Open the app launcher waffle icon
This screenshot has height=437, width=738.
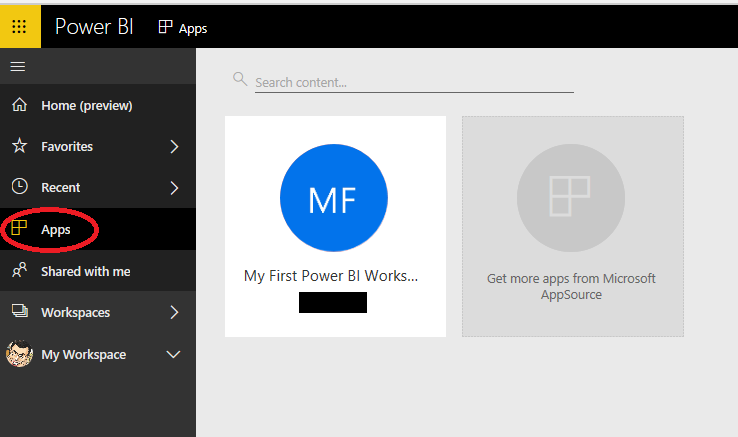pos(19,26)
